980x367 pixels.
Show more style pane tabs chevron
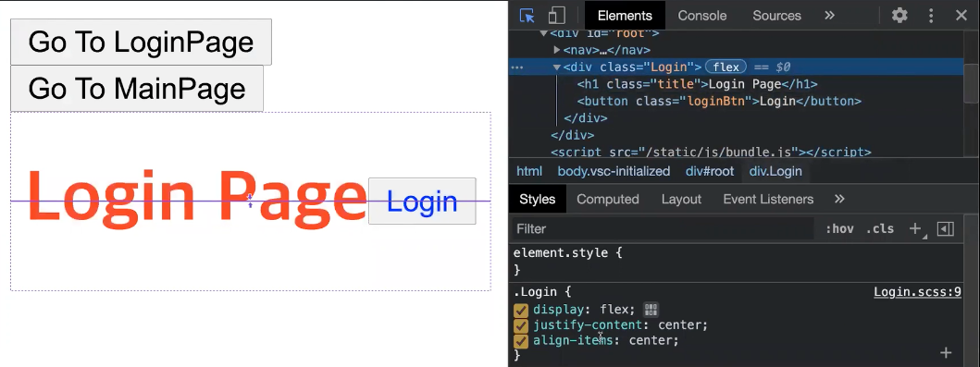(x=839, y=199)
